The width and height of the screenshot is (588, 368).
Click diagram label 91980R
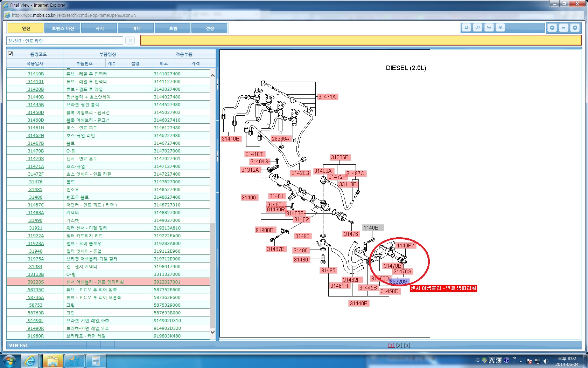click(265, 230)
